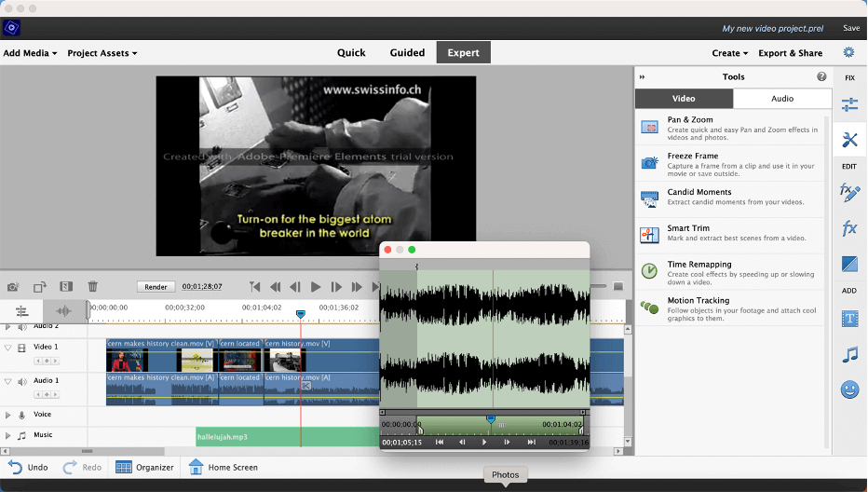Delete with the trash can icon
This screenshot has width=868, height=492.
(92, 287)
